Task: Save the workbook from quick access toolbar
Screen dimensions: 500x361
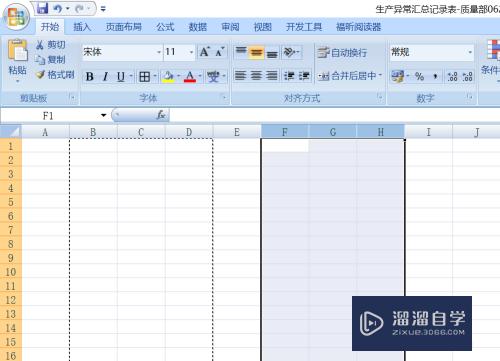Action: 42,8
